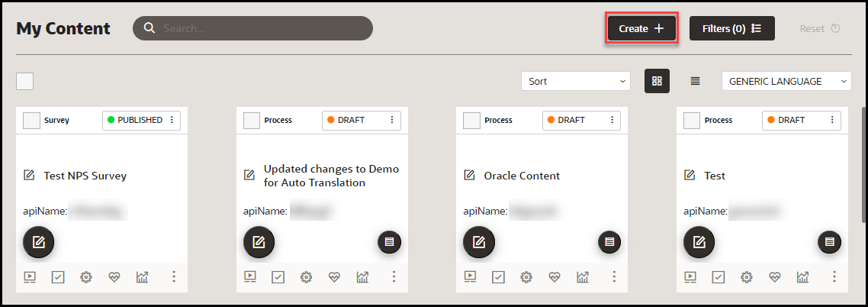The height and width of the screenshot is (307, 868).
Task: Open analytics chart on Test card
Action: (802, 276)
